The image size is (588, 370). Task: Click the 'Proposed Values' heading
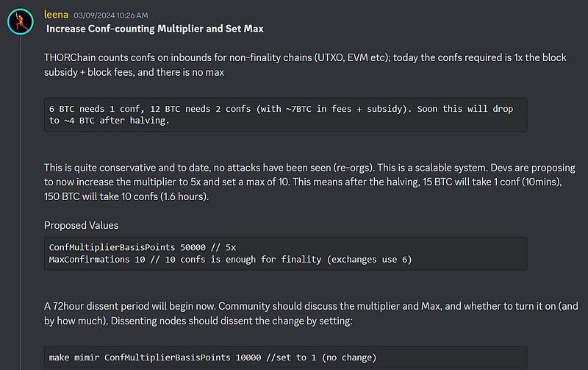tap(81, 225)
